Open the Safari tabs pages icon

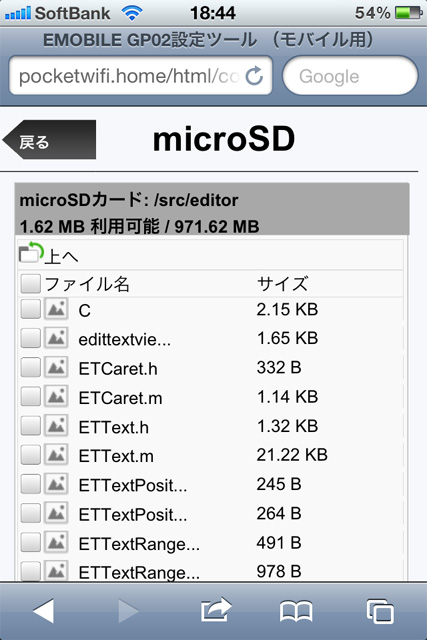pos(380,611)
